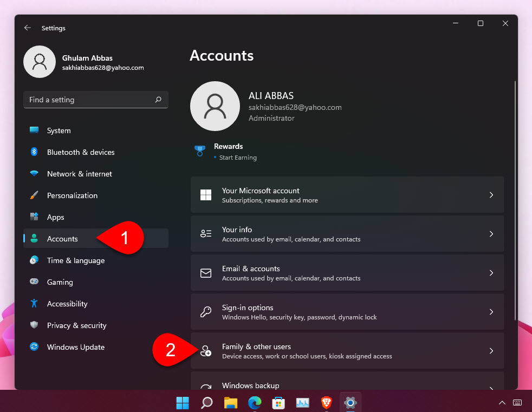Open Windows Start from the taskbar
Image resolution: width=532 pixels, height=412 pixels.
point(183,403)
